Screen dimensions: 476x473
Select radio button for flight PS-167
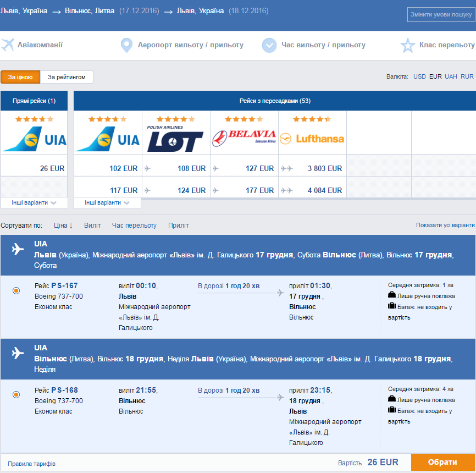(16, 291)
